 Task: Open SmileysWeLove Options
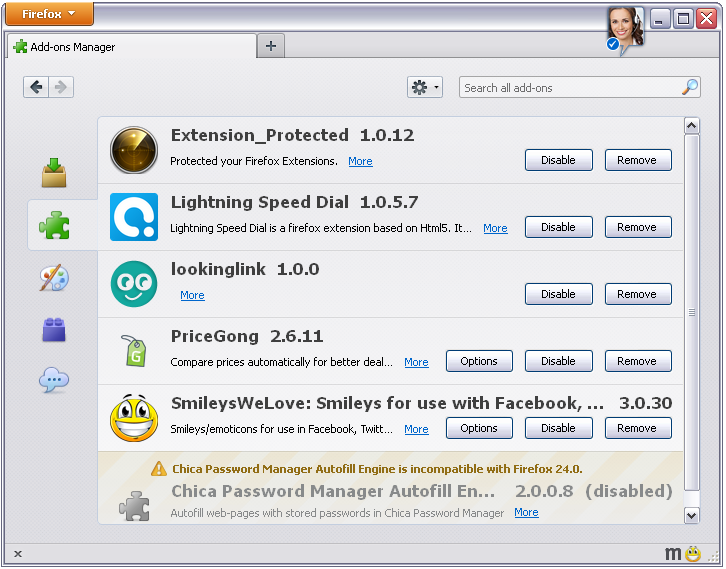click(x=479, y=428)
